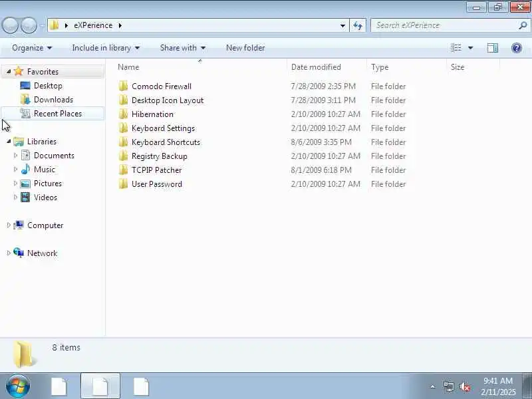Viewport: 532px width, 399px height.
Task: Expand the Pictures library node
Action: pyautogui.click(x=15, y=184)
